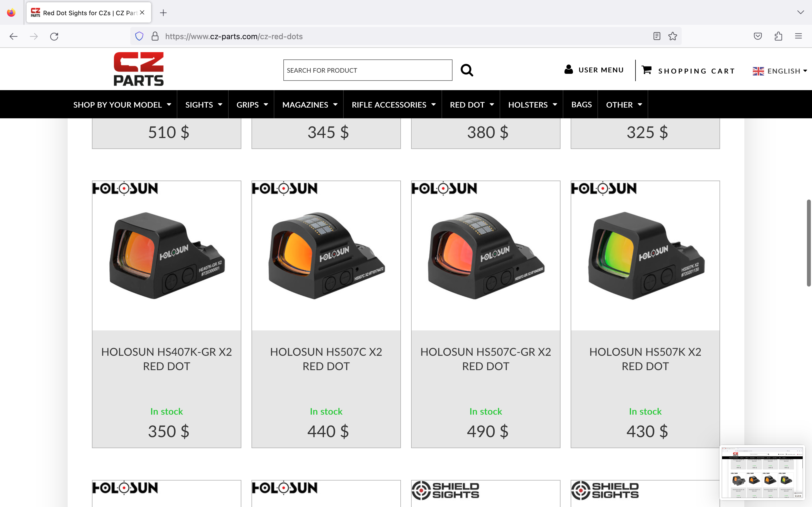Open Holosun HS507C X2 Red Dot product

(326, 359)
